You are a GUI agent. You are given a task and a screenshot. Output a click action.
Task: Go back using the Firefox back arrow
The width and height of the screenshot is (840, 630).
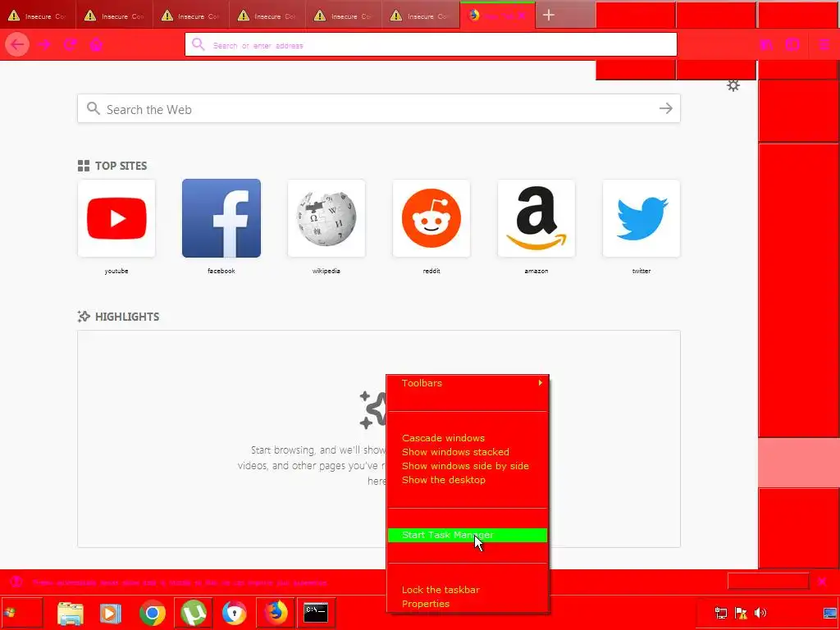17,44
